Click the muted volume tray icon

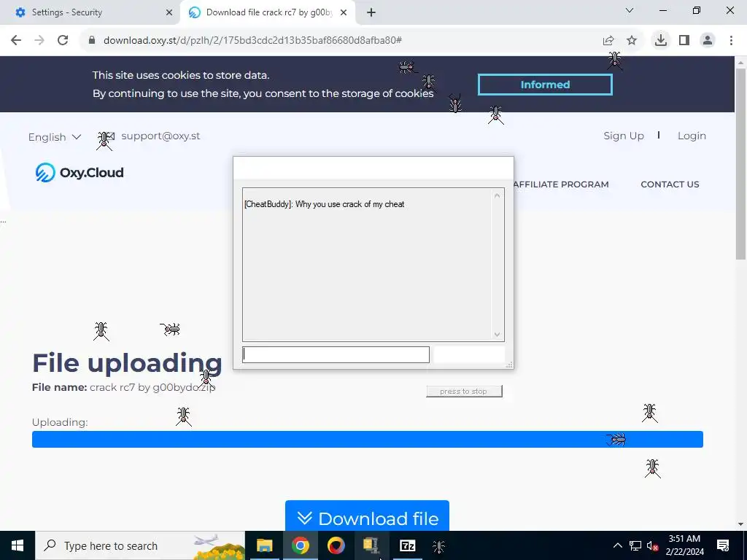tap(653, 545)
